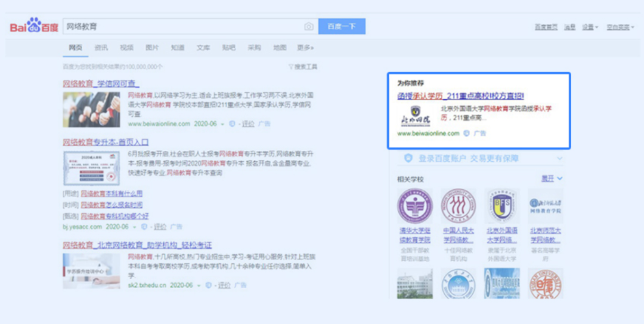Open result 网络教育专升本-首页入口

[x=106, y=142]
